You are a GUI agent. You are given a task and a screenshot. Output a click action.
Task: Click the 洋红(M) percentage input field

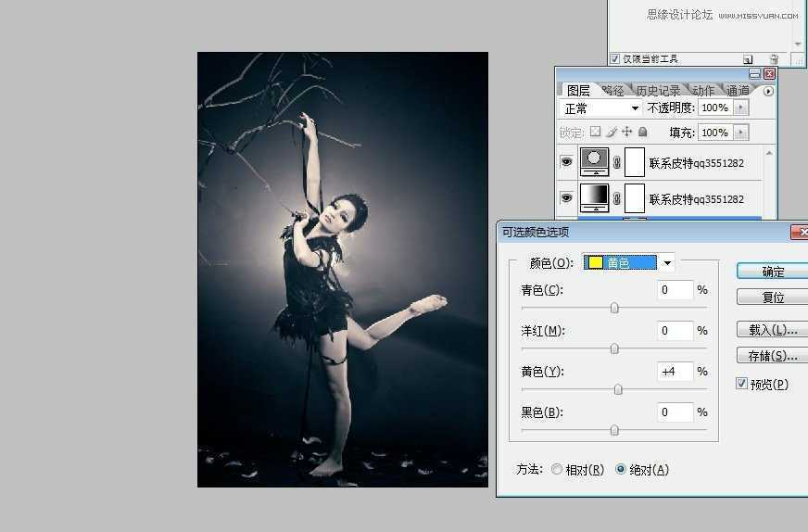point(675,331)
